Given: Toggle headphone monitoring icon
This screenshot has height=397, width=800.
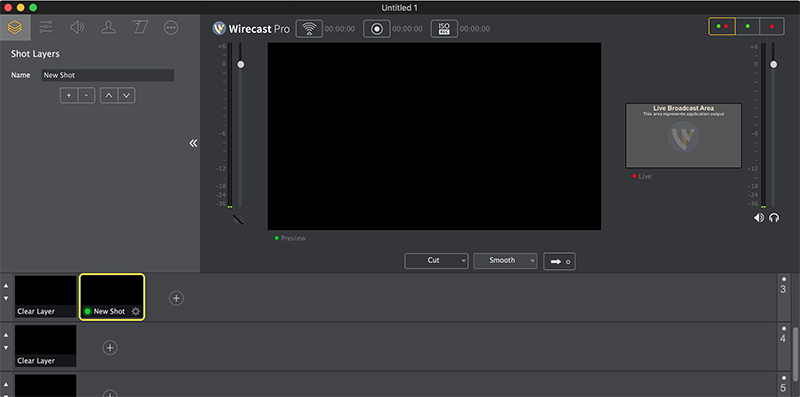Looking at the screenshot, I should pos(774,218).
